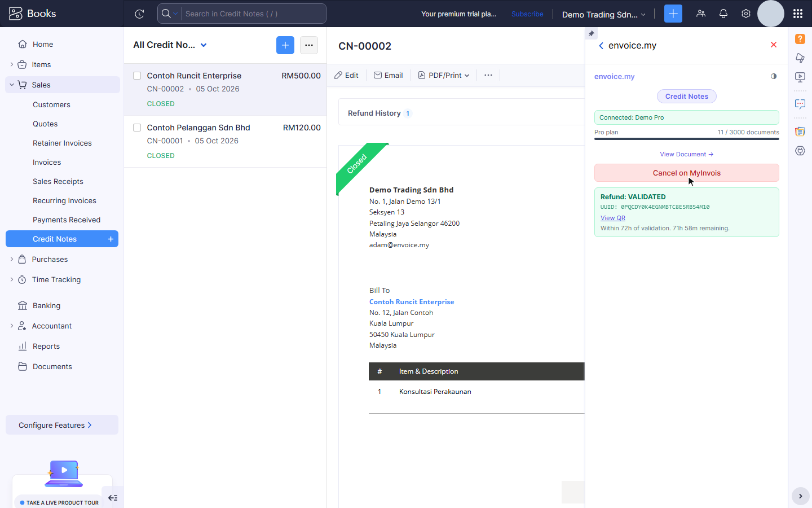Open the search scope dropdown arrow
The height and width of the screenshot is (508, 812).
pos(176,14)
